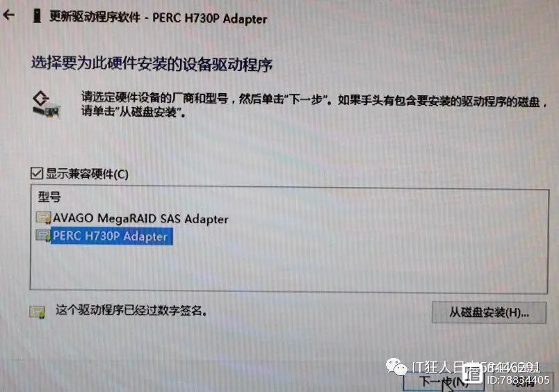The height and width of the screenshot is (392, 559).
Task: Click the digital signature certificate icon
Action: (37, 312)
